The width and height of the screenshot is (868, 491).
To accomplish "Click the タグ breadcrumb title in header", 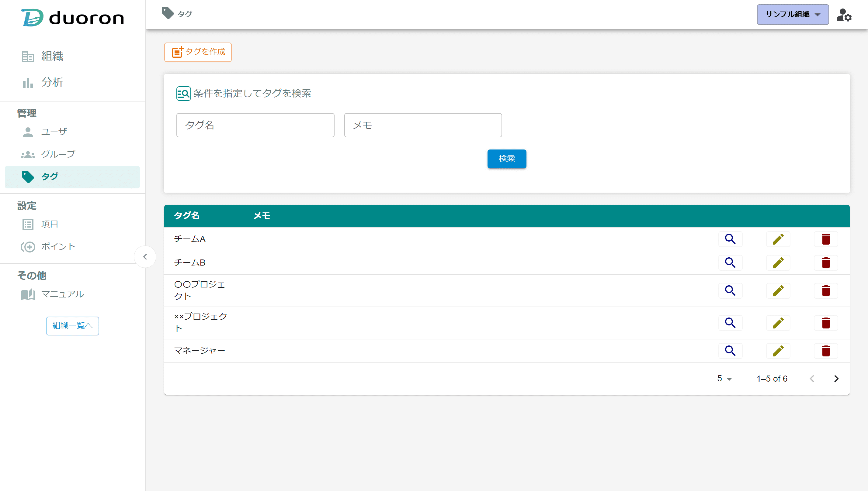I will 185,14.
